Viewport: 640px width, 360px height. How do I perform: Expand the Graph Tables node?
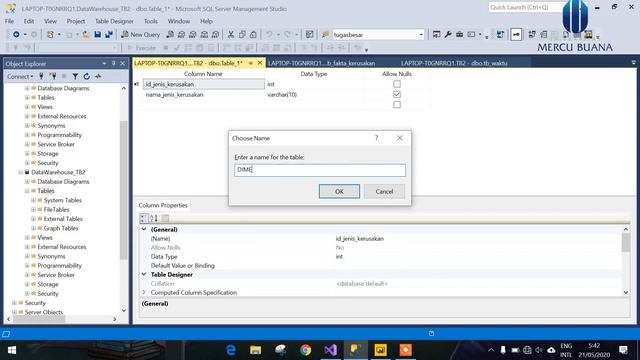33,228
